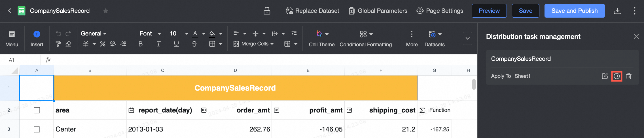Open the font size dropdown
644x138 pixels.
point(186,34)
